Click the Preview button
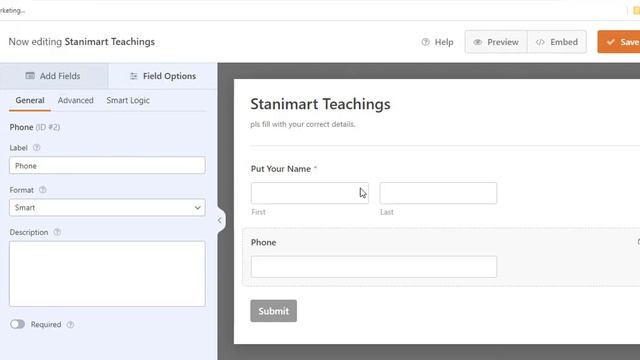 point(496,42)
